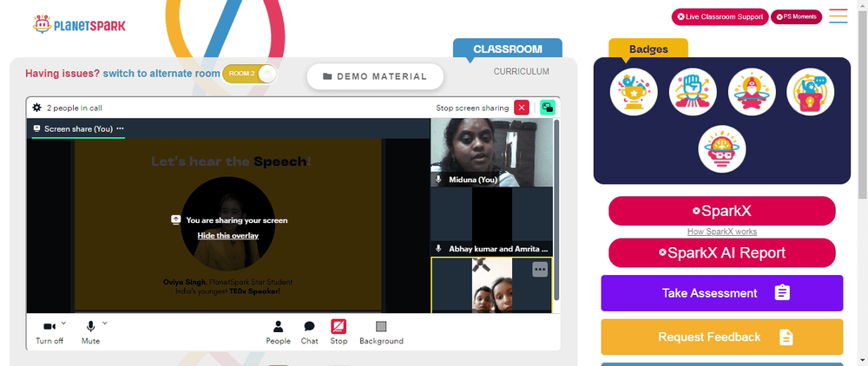Open SparkX AI Report
The image size is (868, 366).
coord(722,252)
